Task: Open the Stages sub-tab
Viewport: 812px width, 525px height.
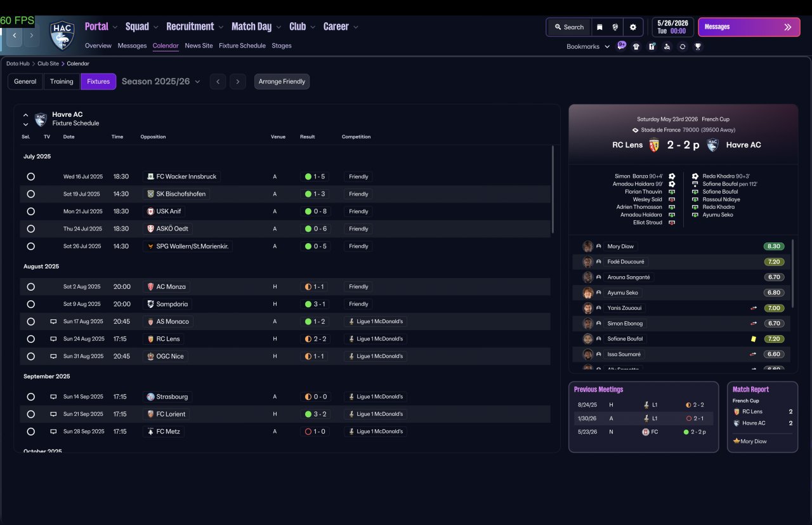Action: [282, 46]
